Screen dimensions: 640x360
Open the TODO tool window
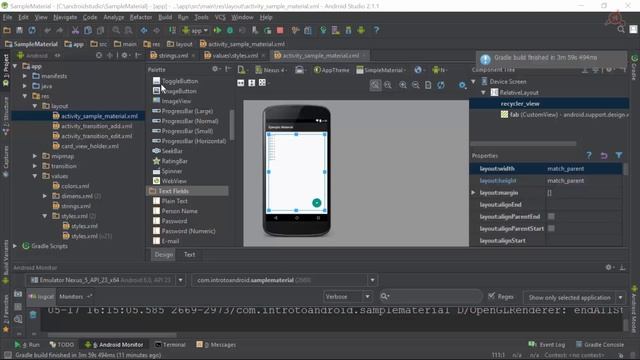point(62,344)
